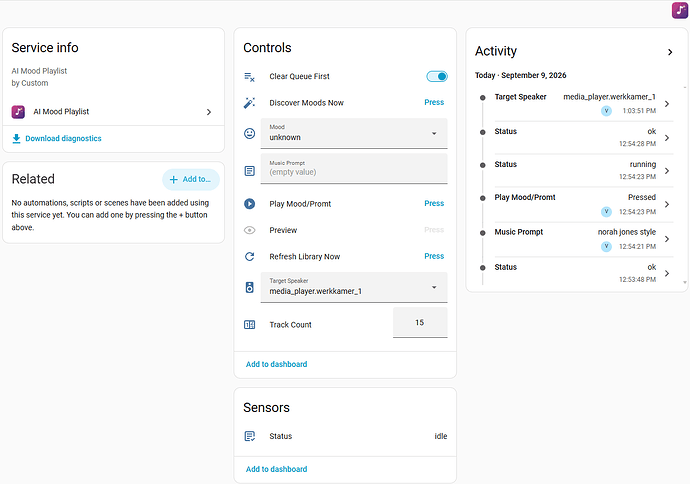Click the eye icon beside Preview
Image resolution: width=690 pixels, height=484 pixels.
(250, 230)
